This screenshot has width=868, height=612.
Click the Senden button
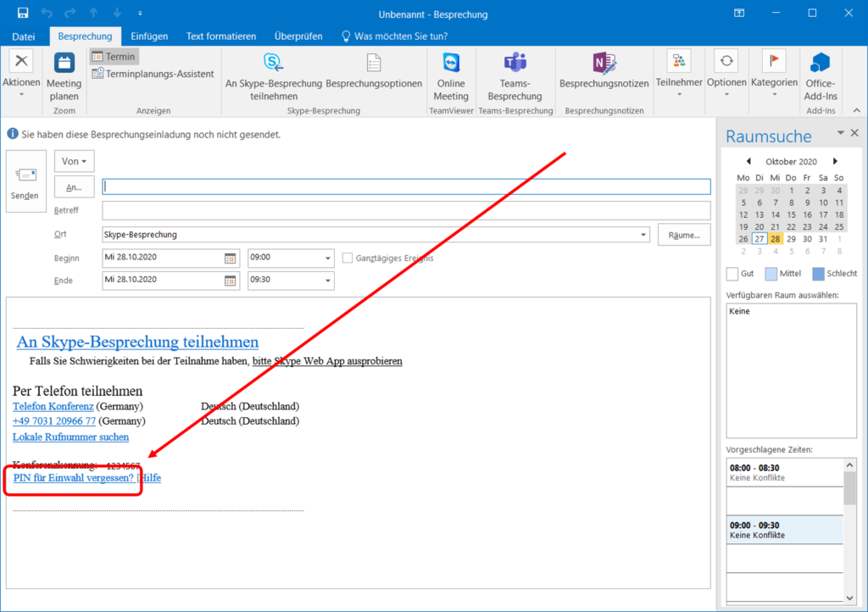click(x=25, y=181)
